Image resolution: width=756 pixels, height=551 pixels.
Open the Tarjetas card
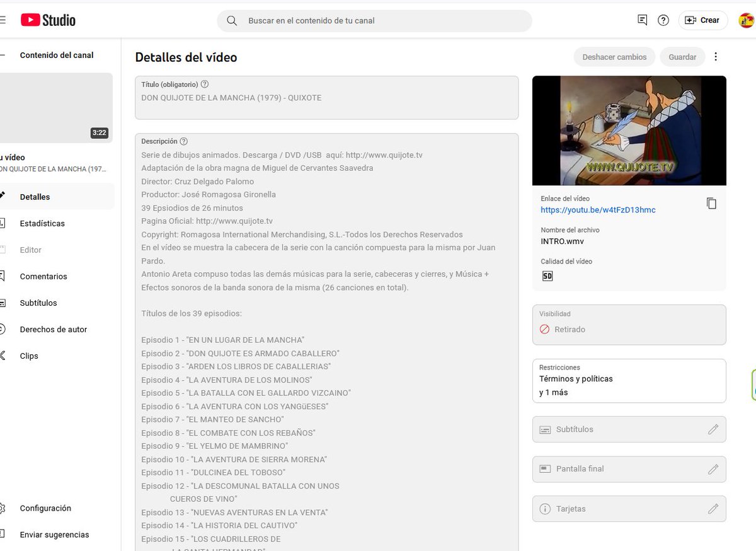[x=629, y=509]
